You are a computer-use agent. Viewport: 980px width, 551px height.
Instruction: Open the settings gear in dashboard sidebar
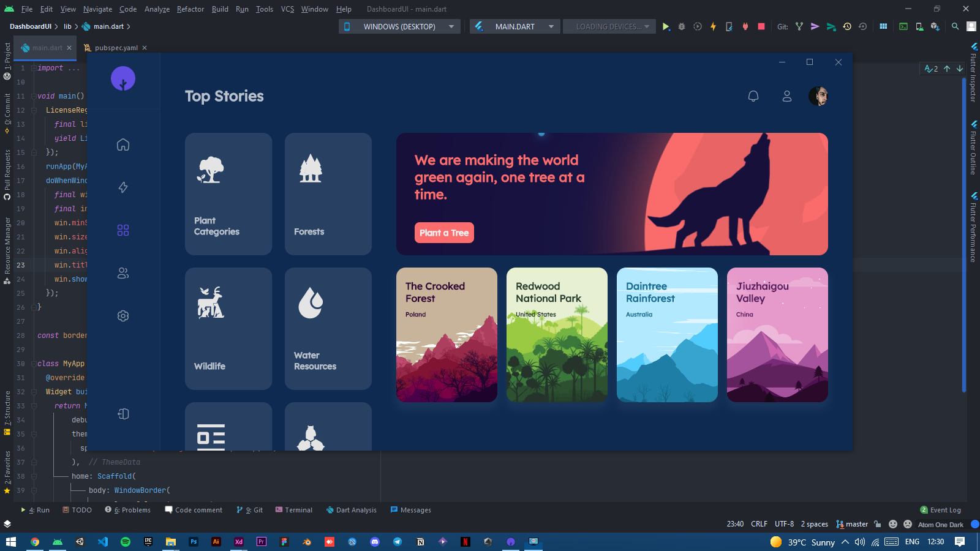[123, 316]
